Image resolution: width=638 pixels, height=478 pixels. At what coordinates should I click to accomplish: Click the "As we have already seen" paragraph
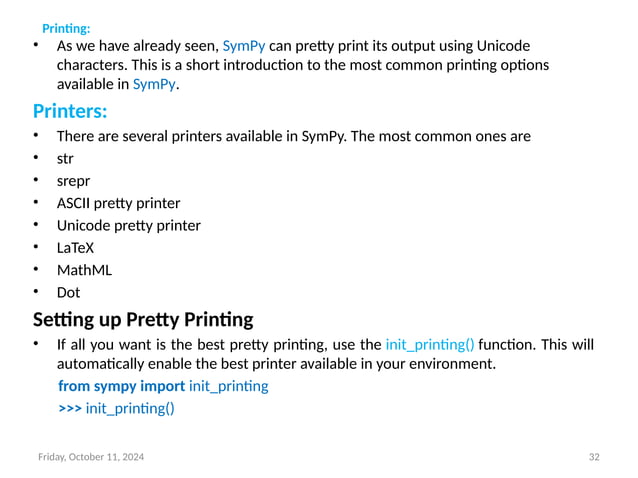300,65
